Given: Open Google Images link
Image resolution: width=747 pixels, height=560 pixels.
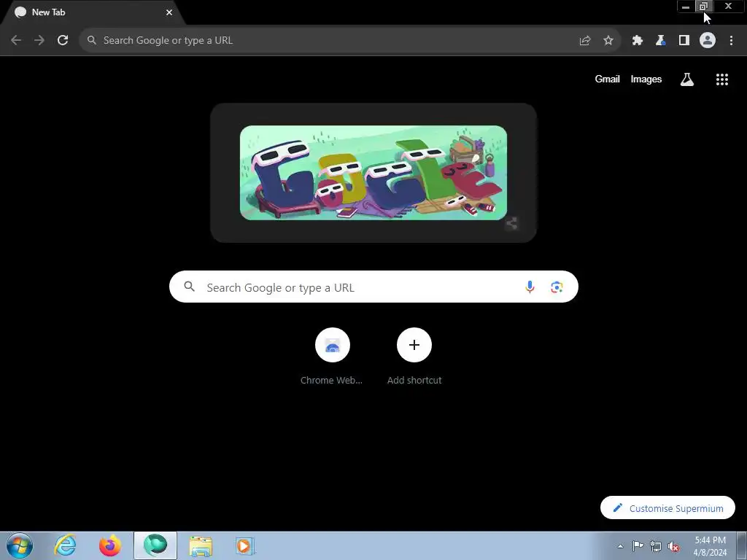Looking at the screenshot, I should coord(646,79).
